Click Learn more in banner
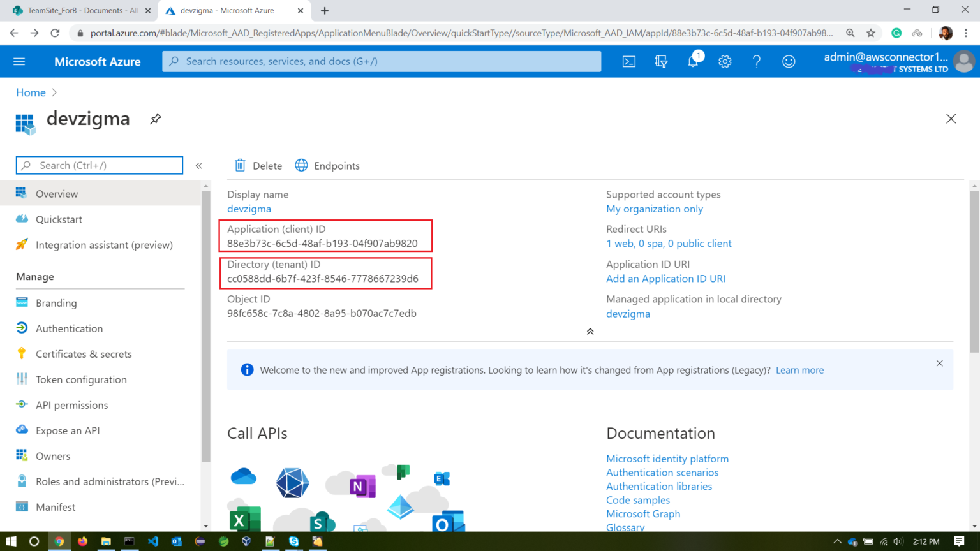This screenshot has width=980, height=551. tap(799, 370)
